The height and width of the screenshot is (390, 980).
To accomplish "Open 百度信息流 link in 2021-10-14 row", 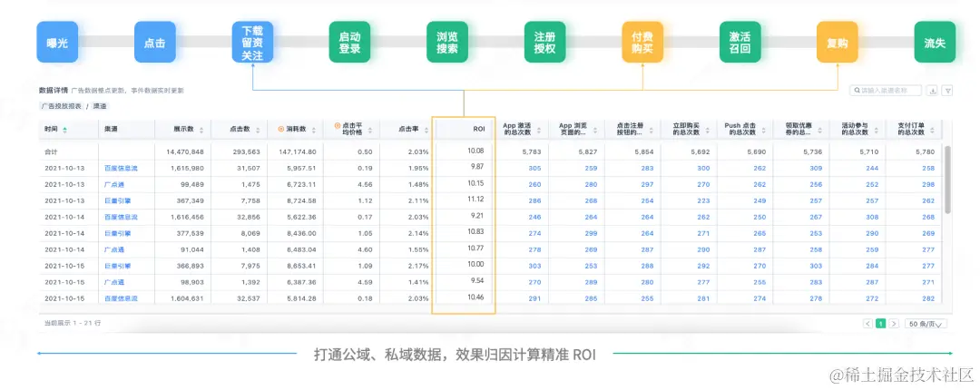I will click(121, 217).
